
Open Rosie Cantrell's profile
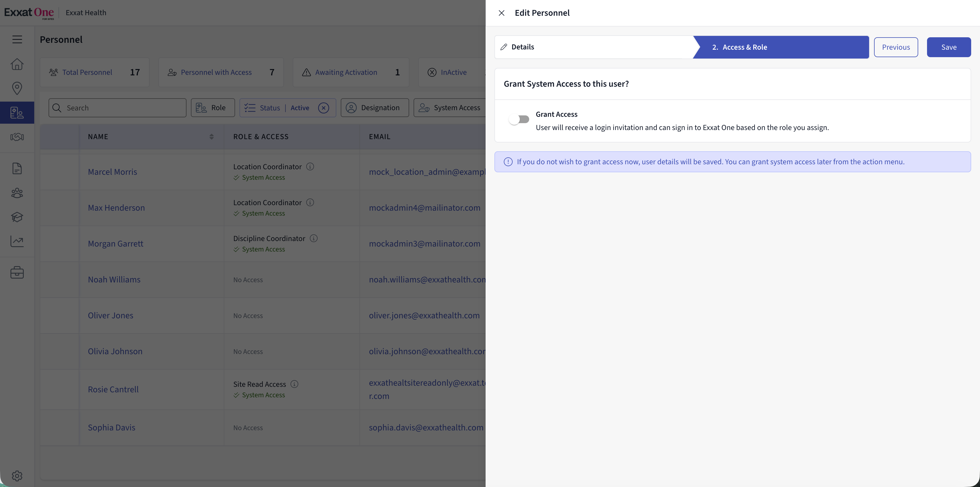113,389
